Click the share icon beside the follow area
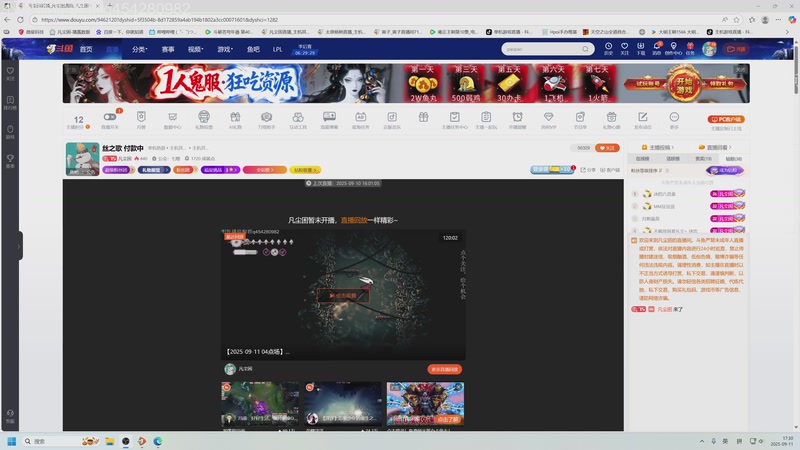The image size is (800, 450). click(589, 170)
